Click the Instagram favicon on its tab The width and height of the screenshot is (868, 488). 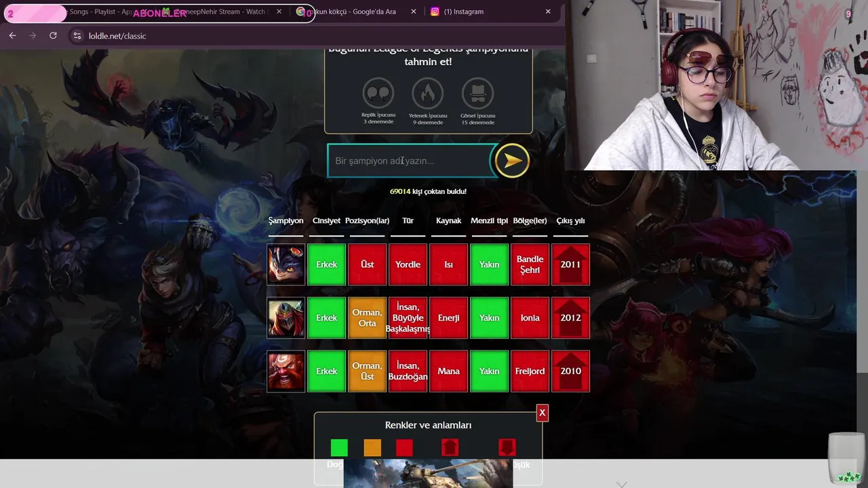[435, 12]
